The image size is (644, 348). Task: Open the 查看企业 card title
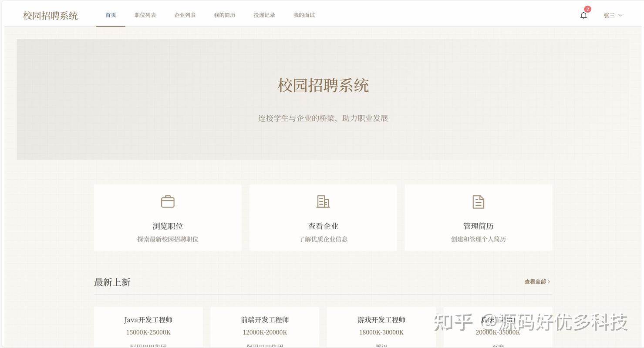point(323,226)
